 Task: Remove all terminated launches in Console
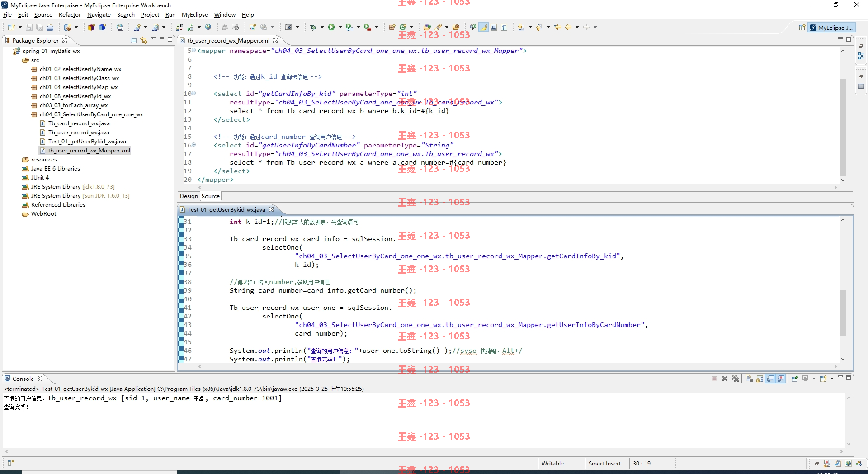(x=736, y=379)
